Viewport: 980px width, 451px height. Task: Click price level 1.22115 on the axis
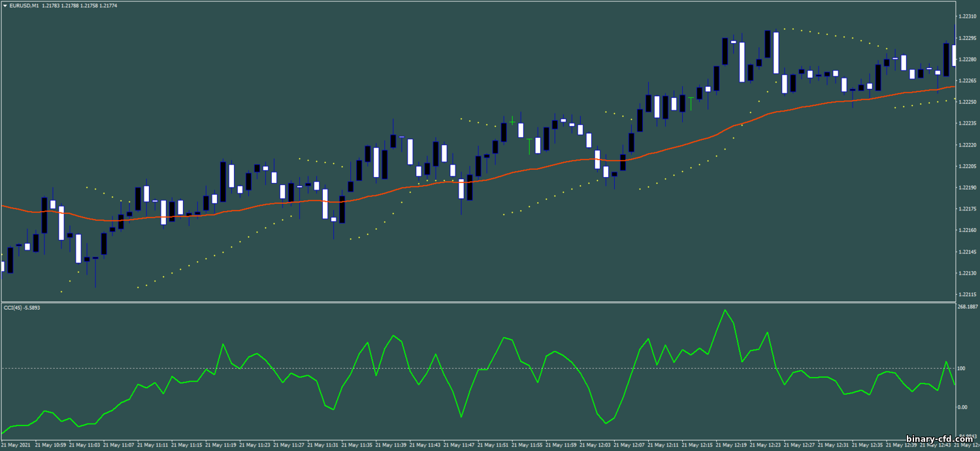pos(966,295)
